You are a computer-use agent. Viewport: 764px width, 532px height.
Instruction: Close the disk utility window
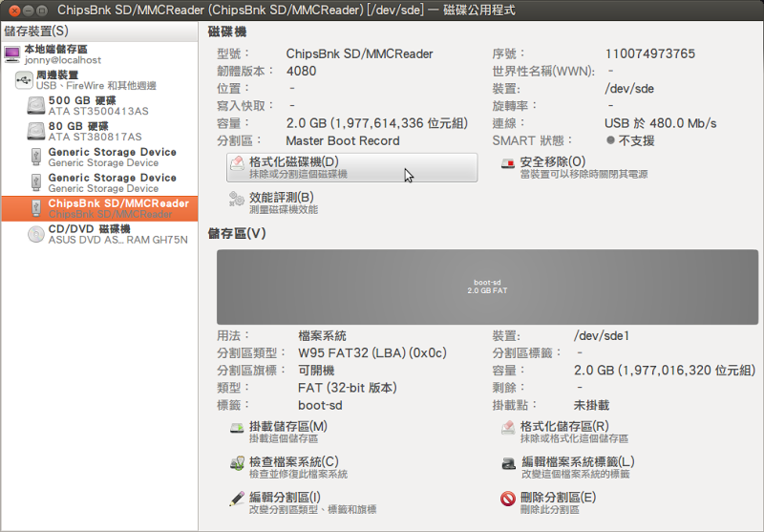[14, 11]
